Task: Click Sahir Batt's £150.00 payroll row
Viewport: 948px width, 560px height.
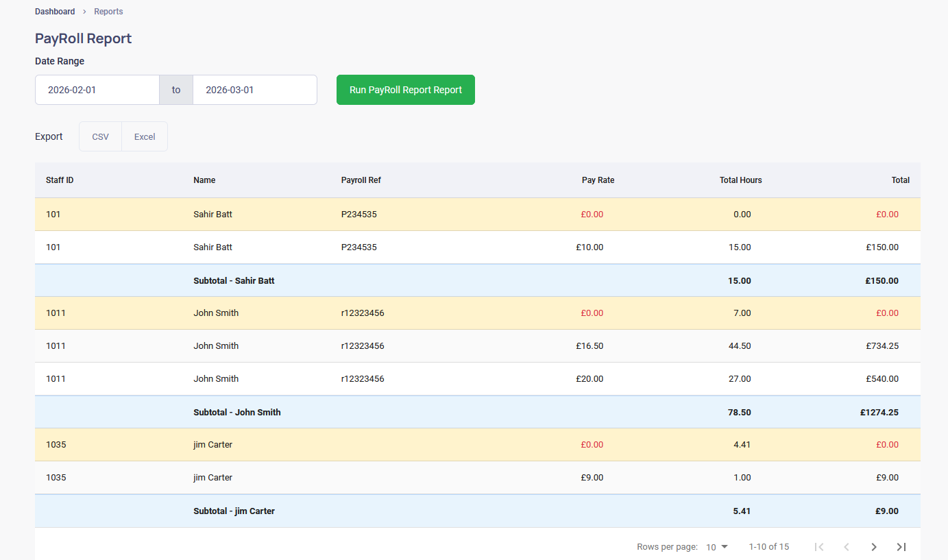Action: (477, 247)
